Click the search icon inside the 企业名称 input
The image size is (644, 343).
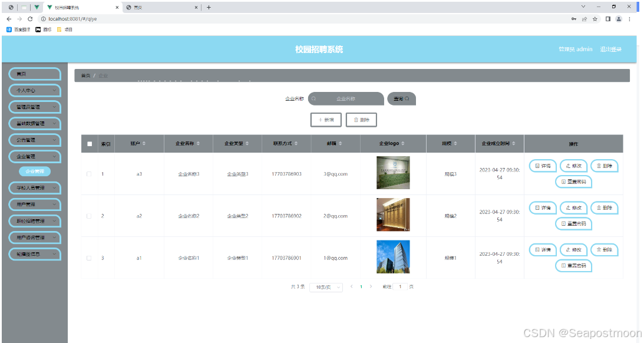(x=315, y=98)
